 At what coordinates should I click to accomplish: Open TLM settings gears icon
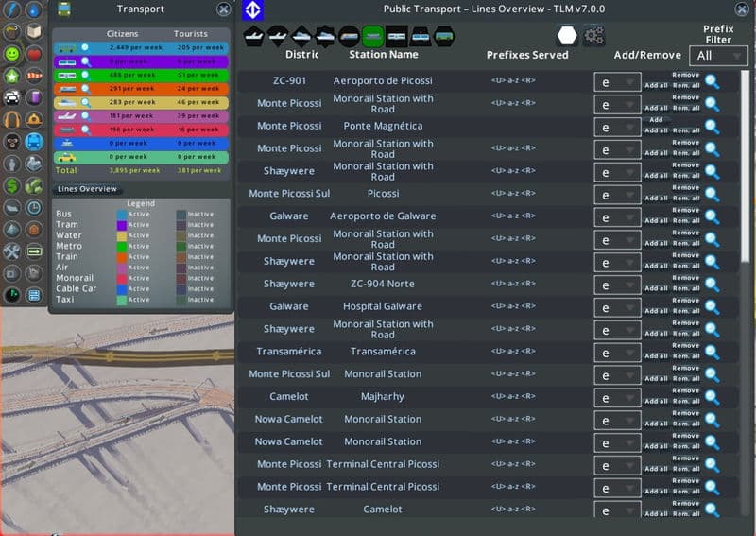coord(593,36)
